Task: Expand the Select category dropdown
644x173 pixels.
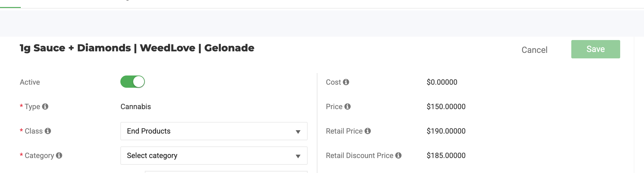Action: [x=214, y=156]
